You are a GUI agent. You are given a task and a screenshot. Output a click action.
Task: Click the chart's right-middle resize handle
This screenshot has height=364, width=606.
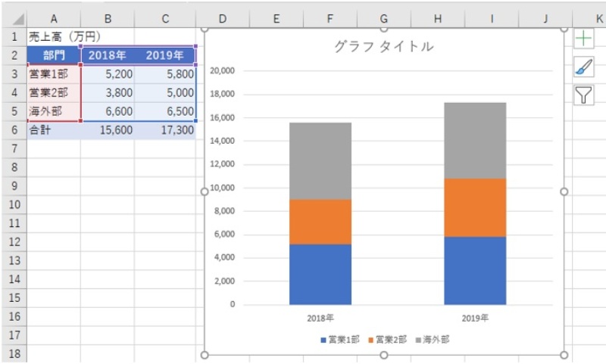pos(564,191)
